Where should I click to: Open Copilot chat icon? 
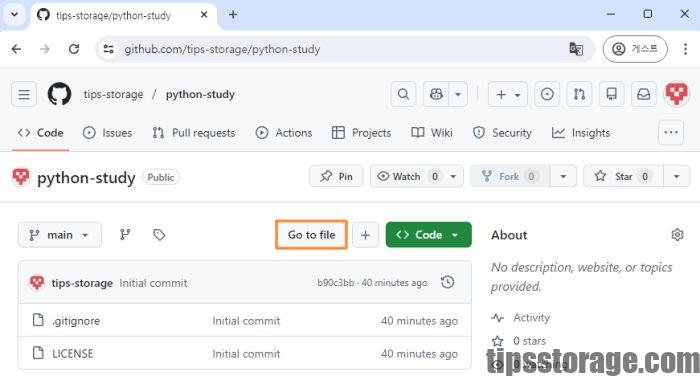click(x=436, y=94)
